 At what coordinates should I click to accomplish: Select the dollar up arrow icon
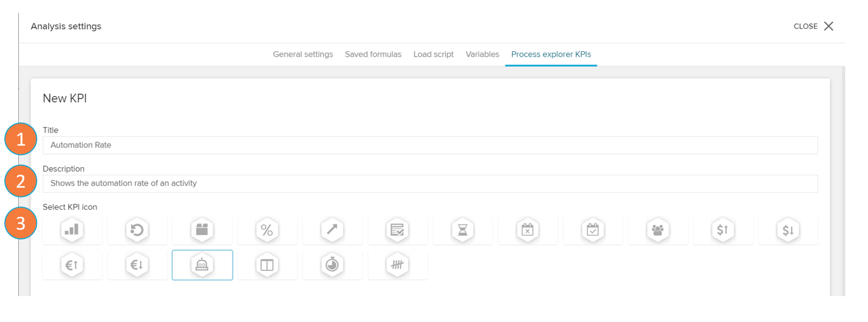(x=723, y=230)
